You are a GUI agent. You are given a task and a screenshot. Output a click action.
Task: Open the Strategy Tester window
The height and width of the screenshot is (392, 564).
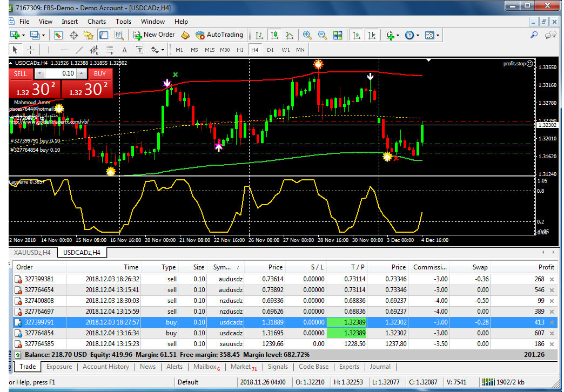point(119,35)
